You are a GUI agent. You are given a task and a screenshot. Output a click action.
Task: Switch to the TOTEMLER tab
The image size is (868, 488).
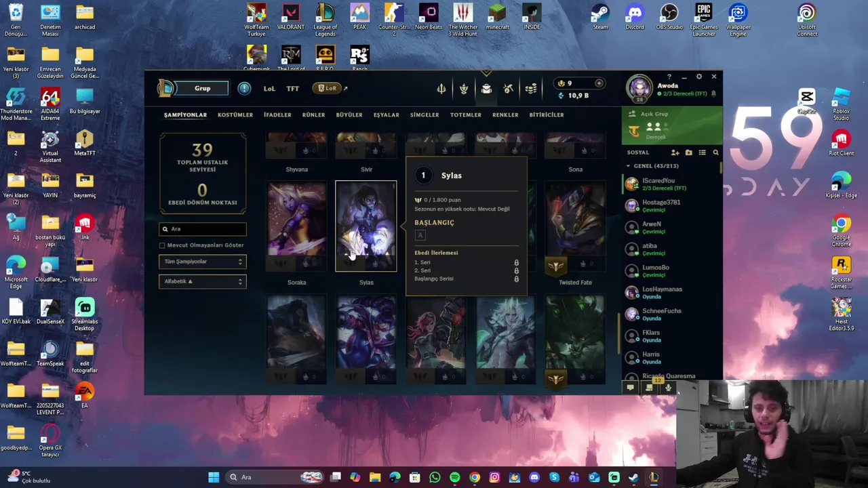point(466,115)
